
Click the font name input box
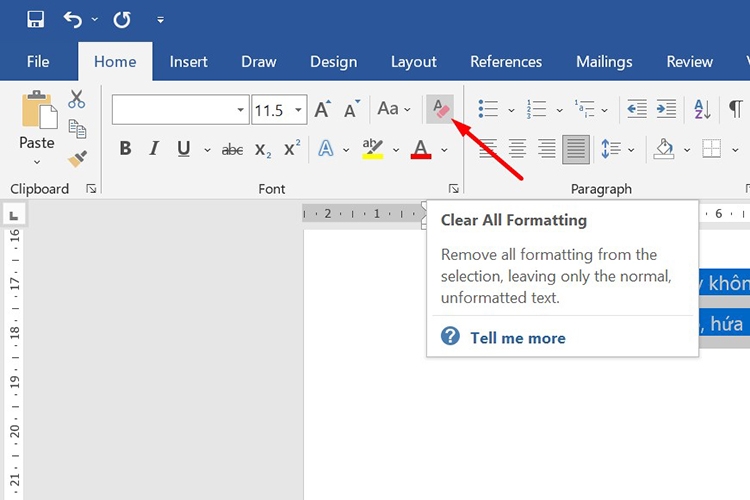(x=172, y=110)
